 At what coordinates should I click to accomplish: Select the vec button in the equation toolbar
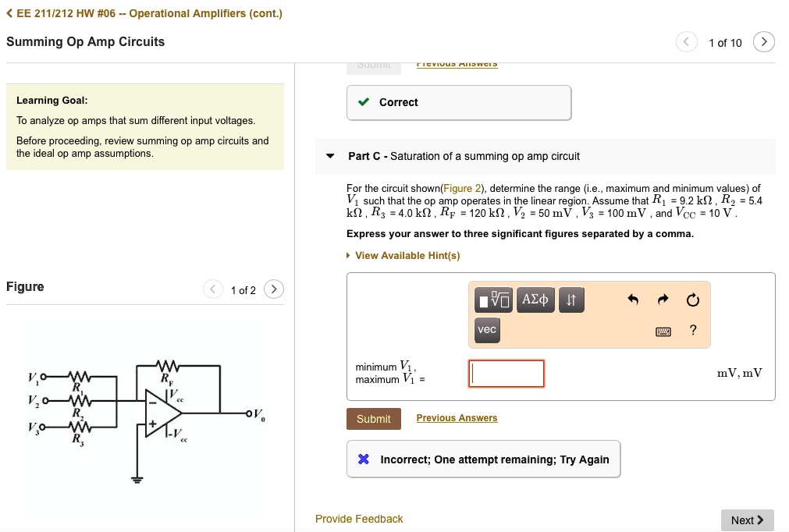[486, 330]
